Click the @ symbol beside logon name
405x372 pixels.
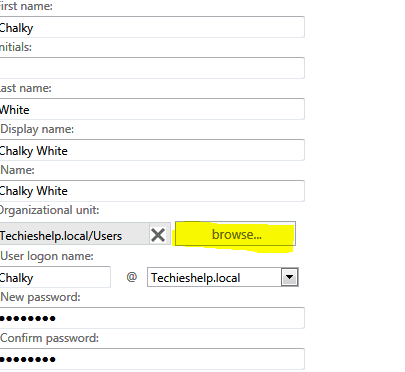132,277
